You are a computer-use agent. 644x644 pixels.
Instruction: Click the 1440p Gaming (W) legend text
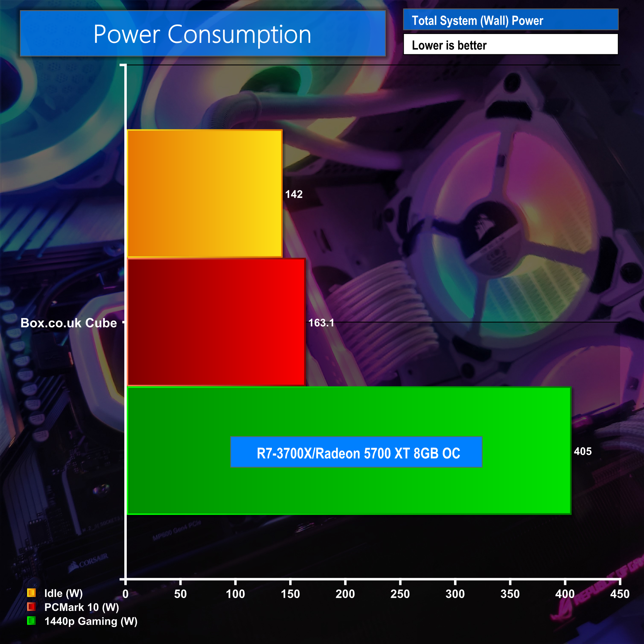coord(91,621)
